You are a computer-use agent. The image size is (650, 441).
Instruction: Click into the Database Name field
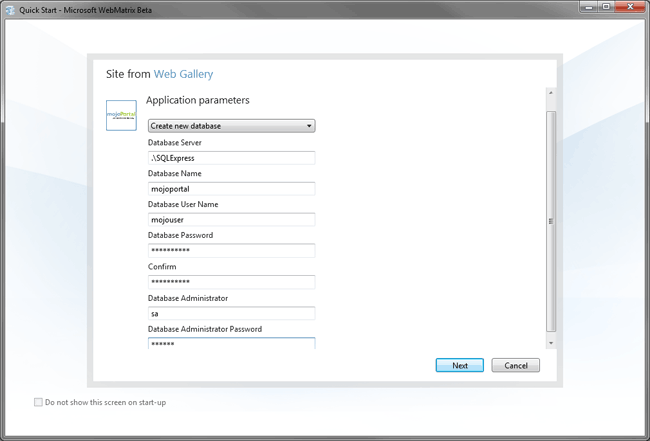pos(231,189)
